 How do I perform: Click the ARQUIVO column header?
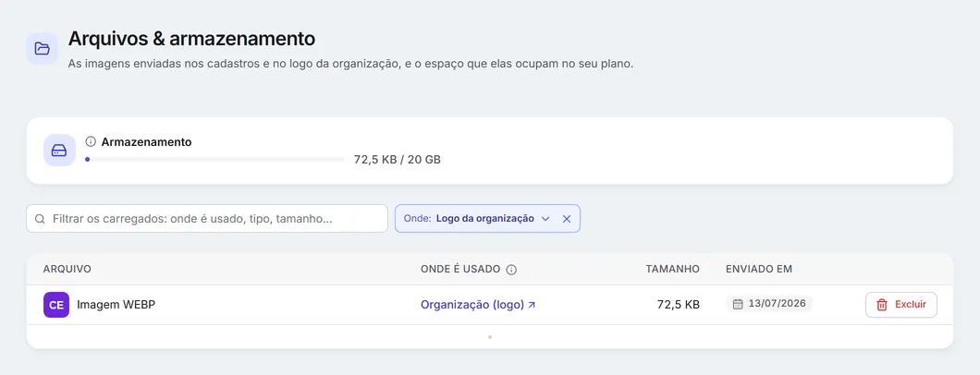coord(67,269)
